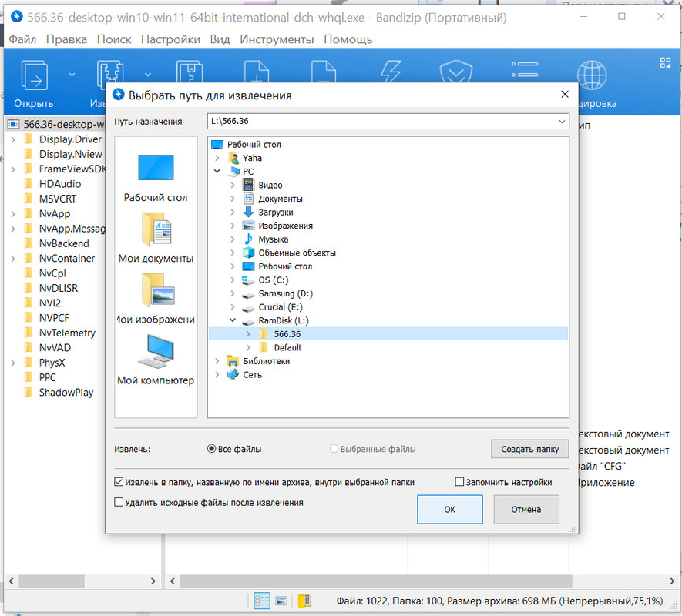The height and width of the screenshot is (616, 682).
Task: Click the Extract (zipper) toolbar icon
Action: 109,72
